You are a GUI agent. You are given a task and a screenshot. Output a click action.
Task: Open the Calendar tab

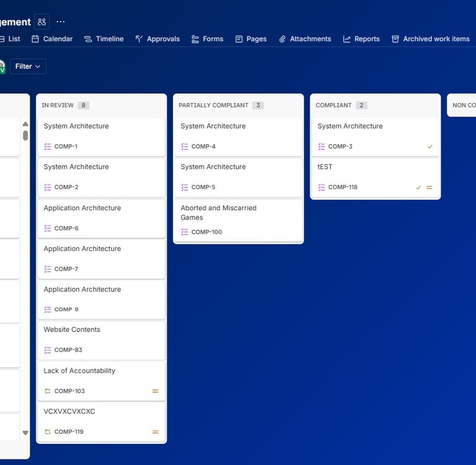[52, 39]
